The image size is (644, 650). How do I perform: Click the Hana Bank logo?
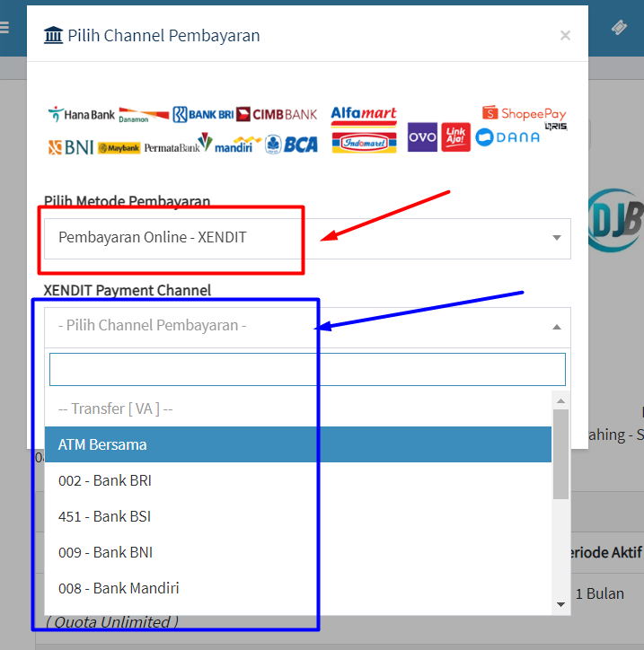tap(81, 114)
